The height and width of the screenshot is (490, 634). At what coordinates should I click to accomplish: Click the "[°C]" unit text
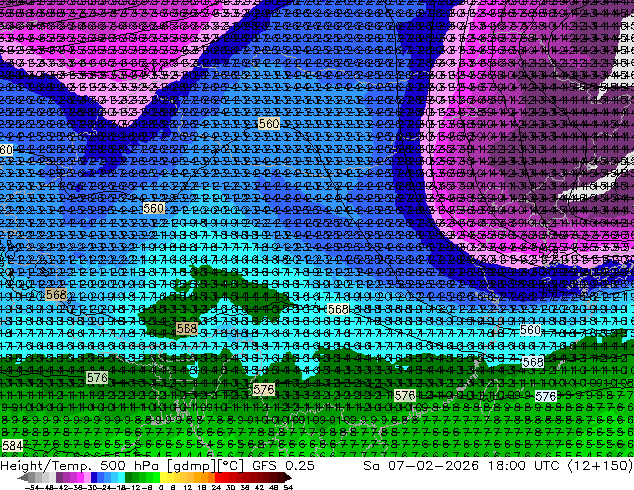[x=230, y=466]
